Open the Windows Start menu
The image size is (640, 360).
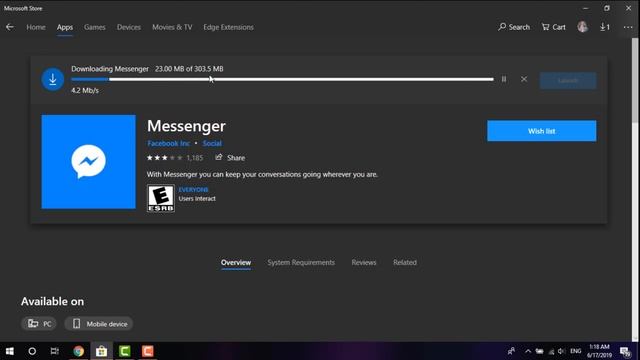10,351
